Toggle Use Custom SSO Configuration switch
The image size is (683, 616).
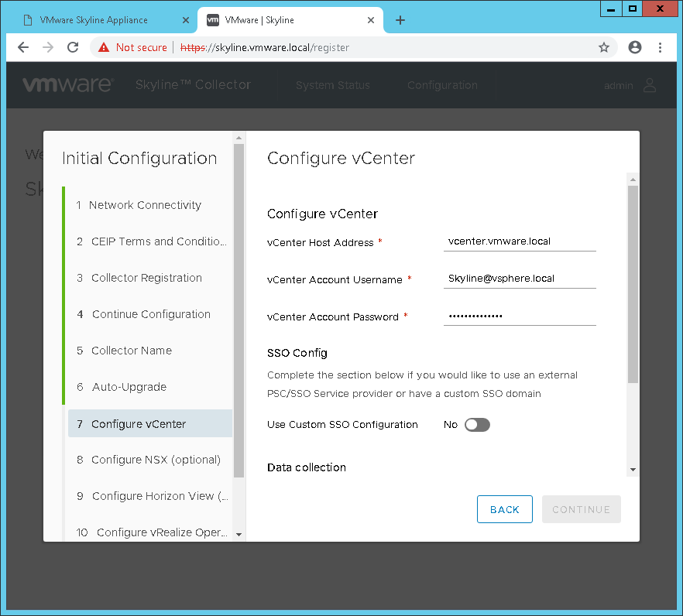pyautogui.click(x=477, y=424)
